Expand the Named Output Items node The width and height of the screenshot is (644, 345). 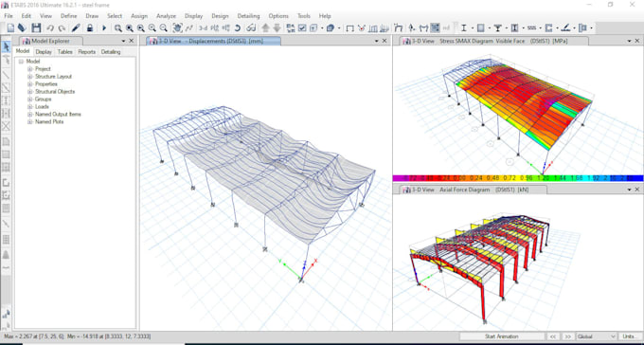[30, 114]
